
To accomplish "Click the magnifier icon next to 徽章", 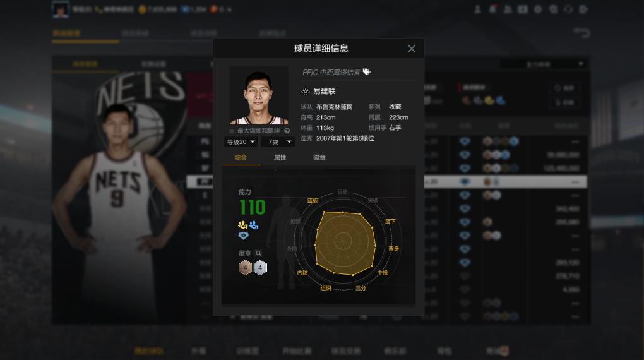I will point(258,253).
